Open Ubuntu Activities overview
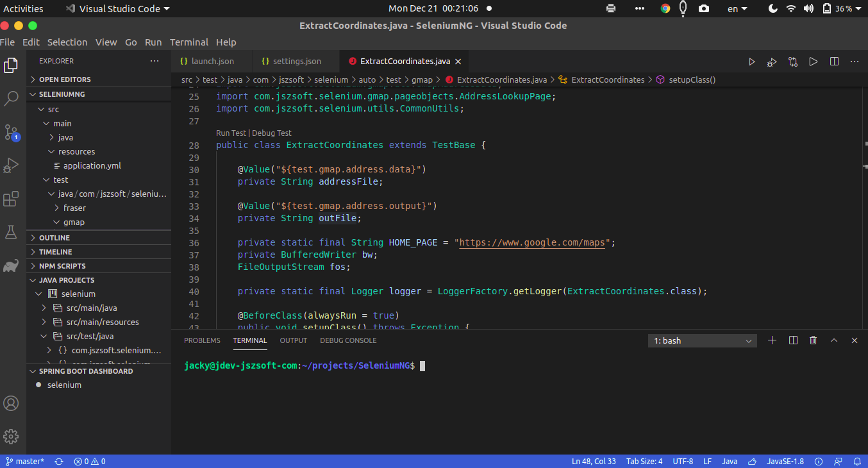This screenshot has width=868, height=468. [23, 8]
